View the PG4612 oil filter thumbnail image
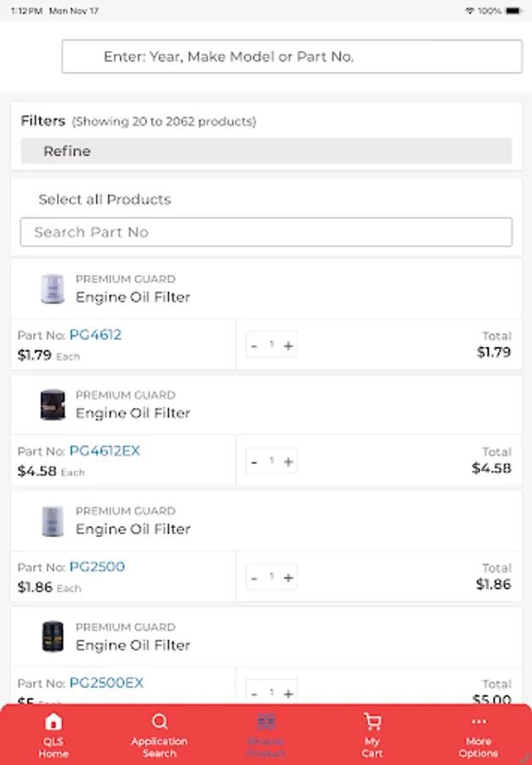 tap(54, 289)
